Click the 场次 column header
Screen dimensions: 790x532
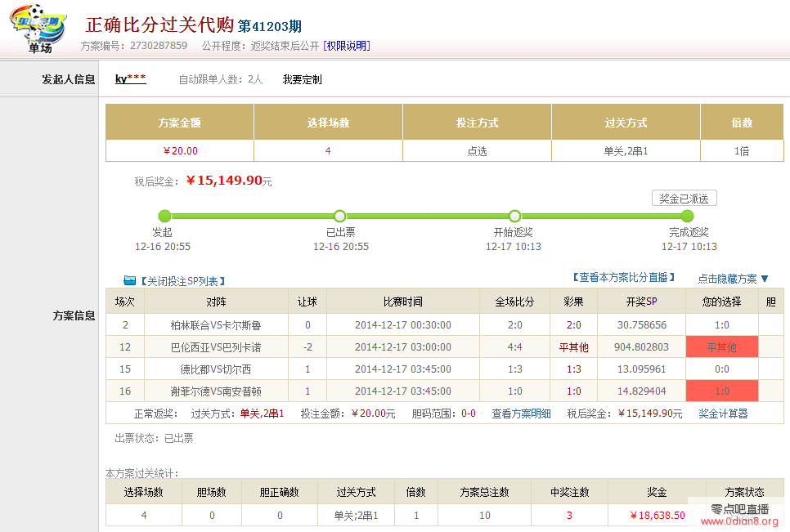point(125,302)
